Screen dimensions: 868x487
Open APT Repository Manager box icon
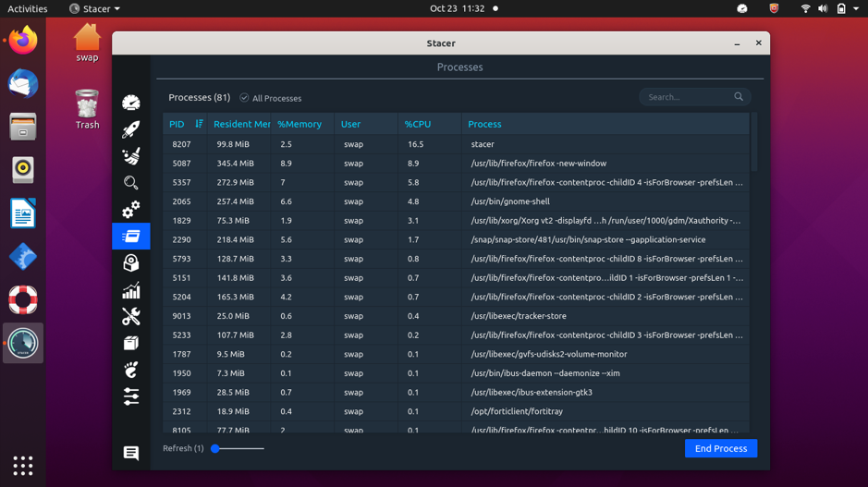pos(131,343)
